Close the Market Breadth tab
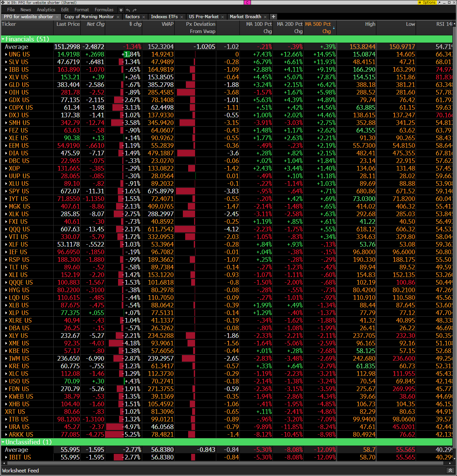The width and height of the screenshot is (457, 476). point(265,17)
